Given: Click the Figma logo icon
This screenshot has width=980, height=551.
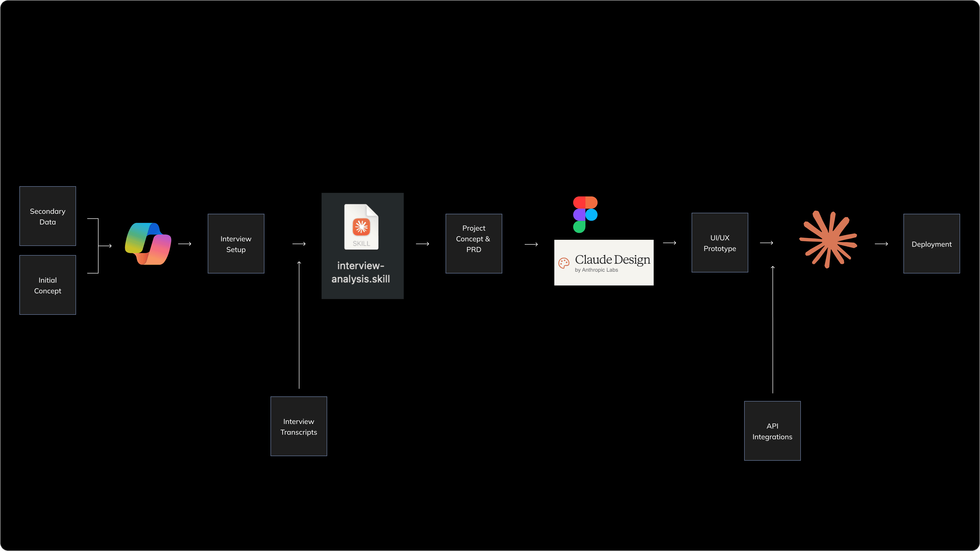Looking at the screenshot, I should pyautogui.click(x=585, y=215).
